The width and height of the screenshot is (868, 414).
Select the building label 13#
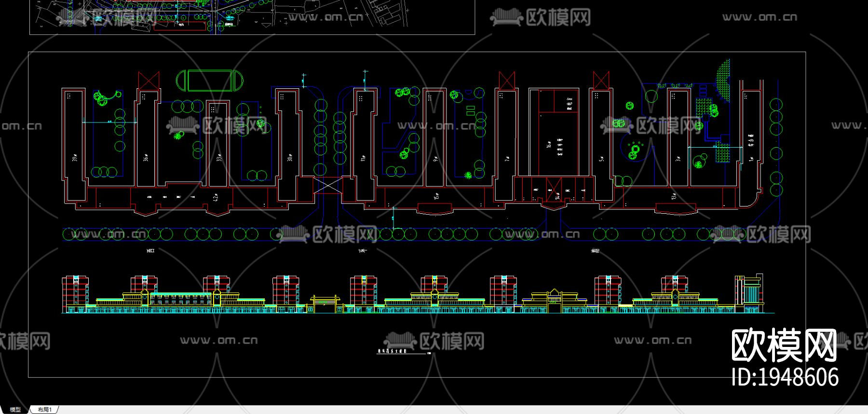(x=674, y=196)
